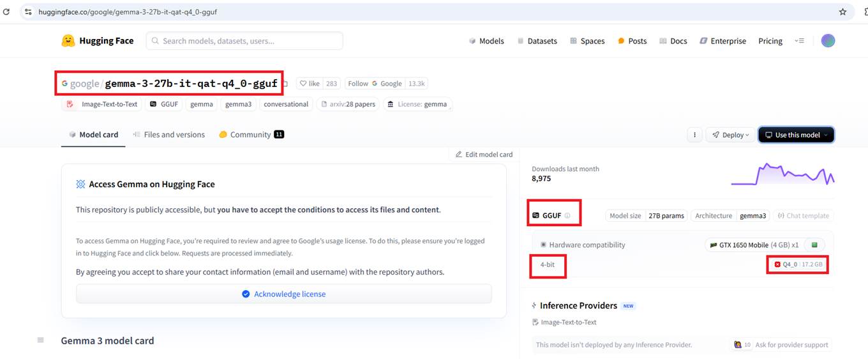Like the model with heart button

(309, 84)
